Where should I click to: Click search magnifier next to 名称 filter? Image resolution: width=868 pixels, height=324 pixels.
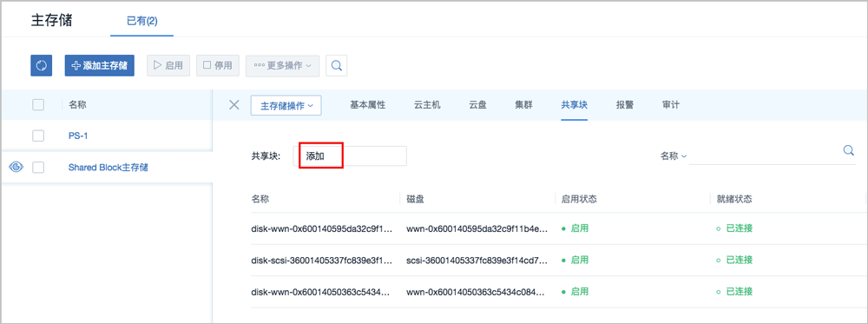tap(848, 150)
